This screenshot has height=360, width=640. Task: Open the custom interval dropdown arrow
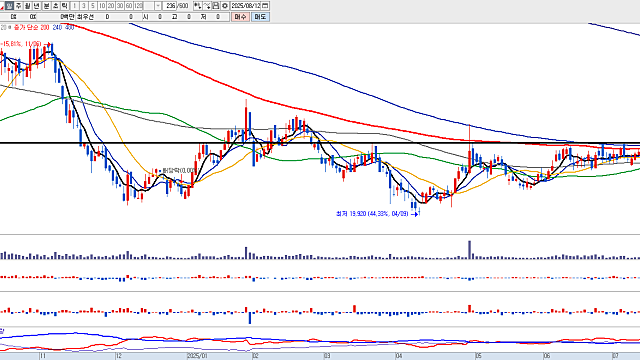coord(158,6)
